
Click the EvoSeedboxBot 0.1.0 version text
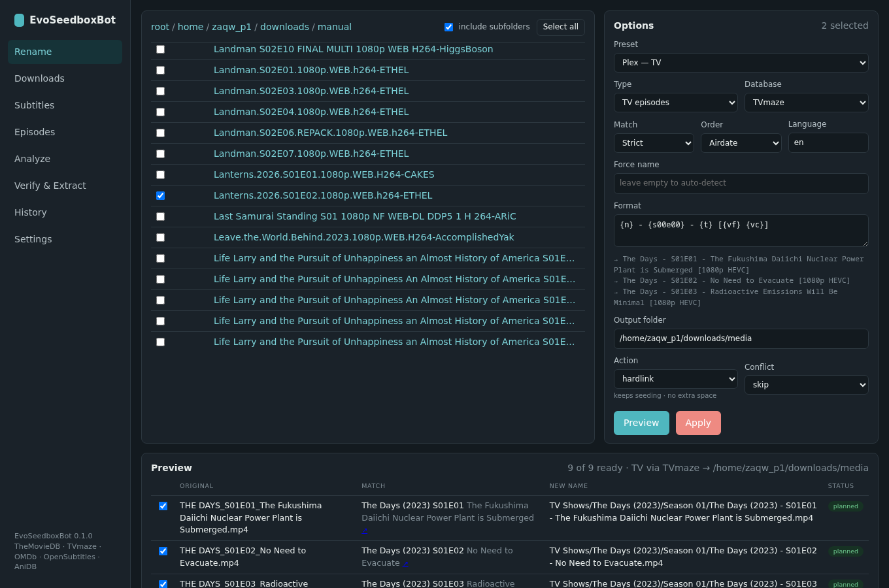point(54,536)
